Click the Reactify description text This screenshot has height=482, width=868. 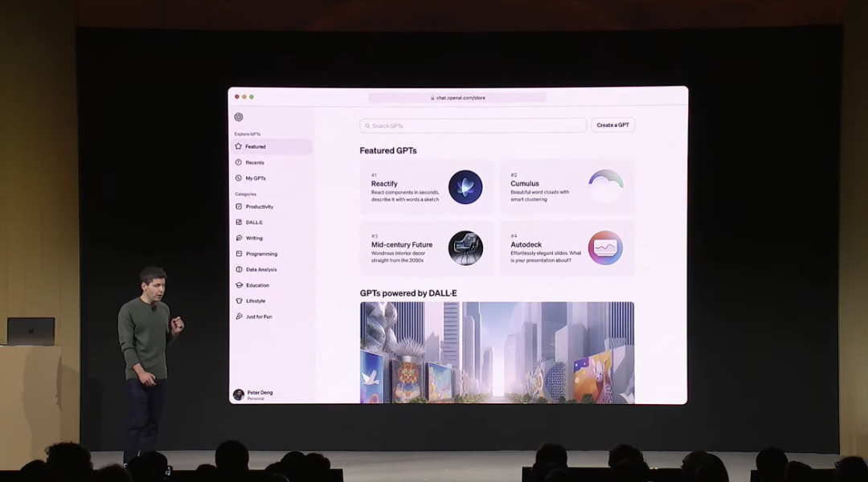pyautogui.click(x=405, y=196)
